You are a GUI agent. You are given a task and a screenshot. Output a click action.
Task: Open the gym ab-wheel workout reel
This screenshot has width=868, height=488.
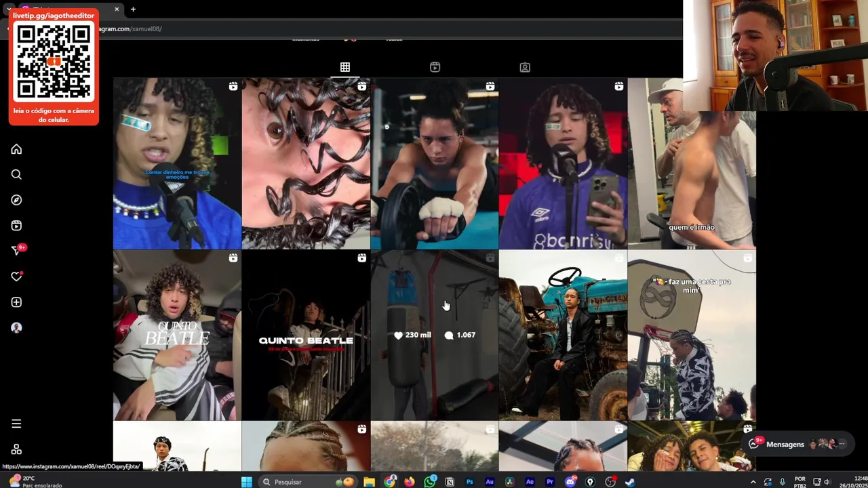point(435,163)
